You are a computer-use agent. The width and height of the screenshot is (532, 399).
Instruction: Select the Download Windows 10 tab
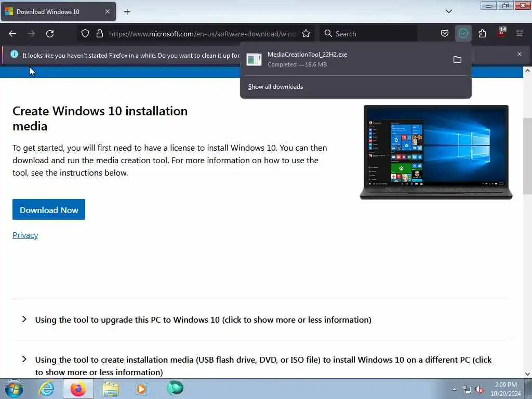(58, 11)
